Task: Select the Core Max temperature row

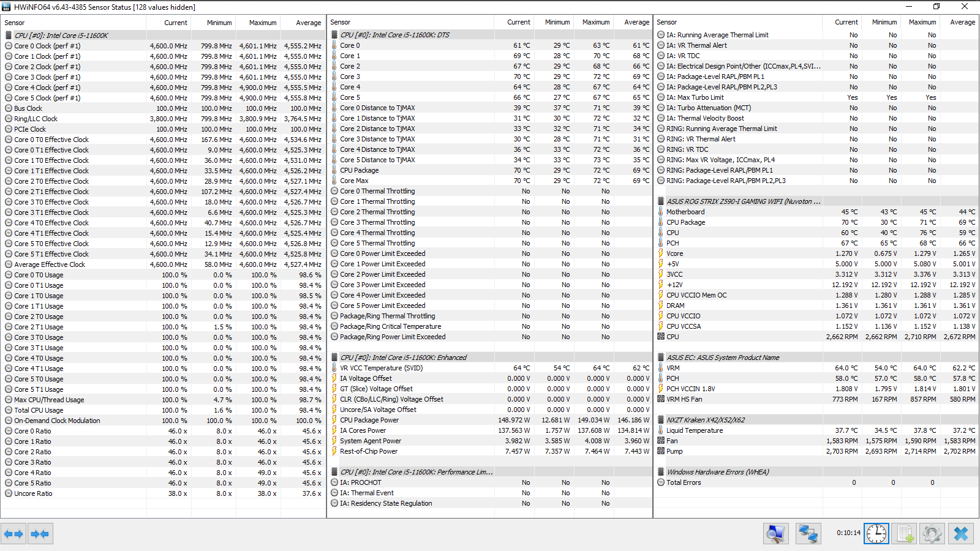Action: 490,181
